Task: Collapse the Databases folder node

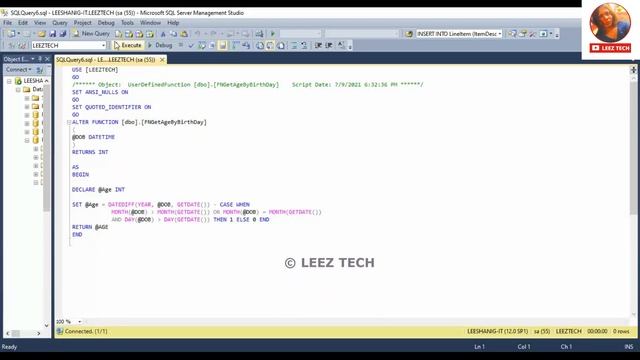Action: pyautogui.click(x=18, y=89)
